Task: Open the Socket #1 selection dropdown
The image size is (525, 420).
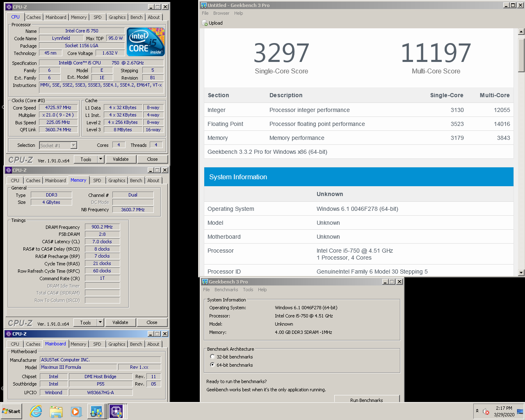Action: (x=73, y=145)
